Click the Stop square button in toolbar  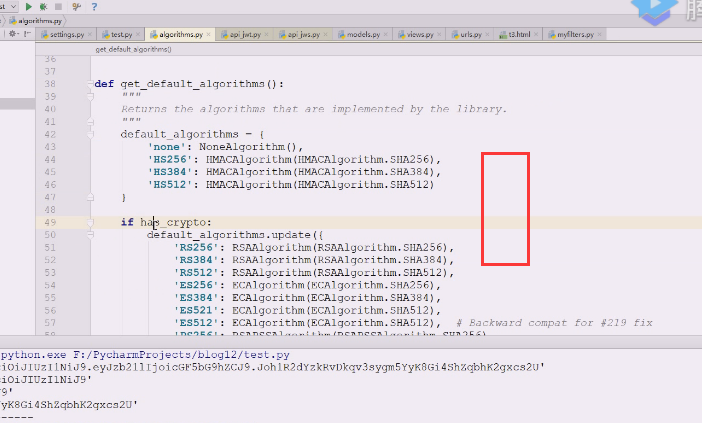click(58, 6)
